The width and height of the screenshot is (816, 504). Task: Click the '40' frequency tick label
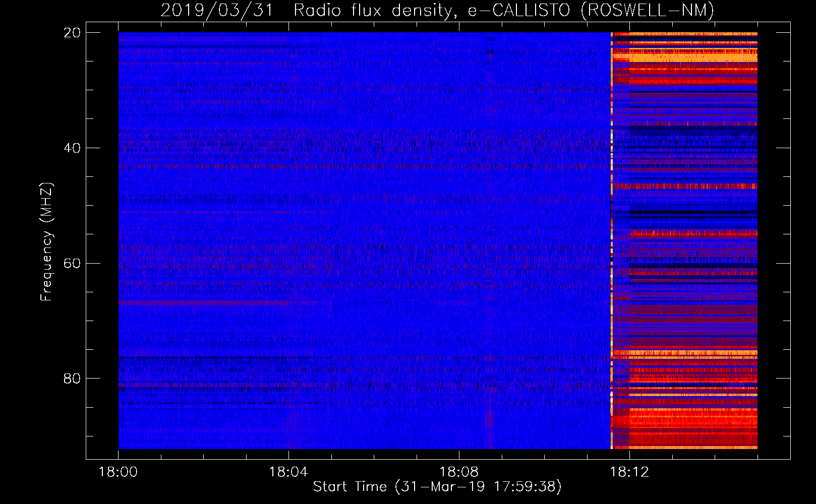(72, 148)
